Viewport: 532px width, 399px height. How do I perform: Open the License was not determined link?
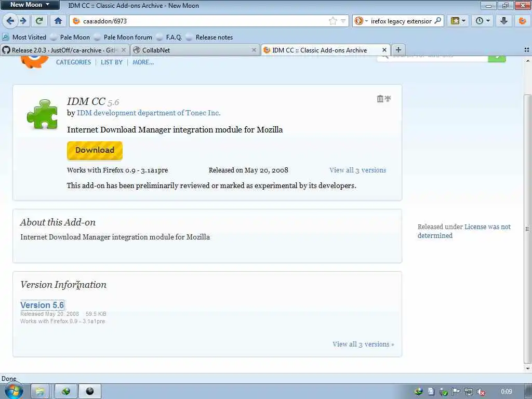click(464, 231)
